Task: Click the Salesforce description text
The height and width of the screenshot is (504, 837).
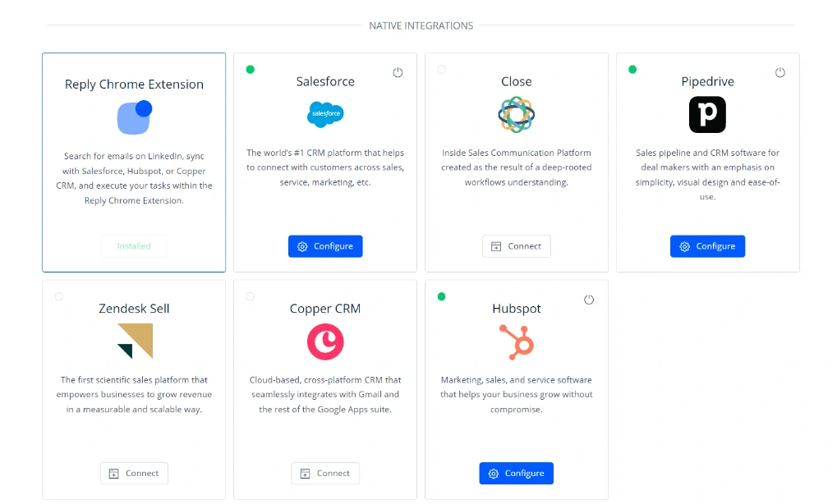Action: tap(325, 167)
